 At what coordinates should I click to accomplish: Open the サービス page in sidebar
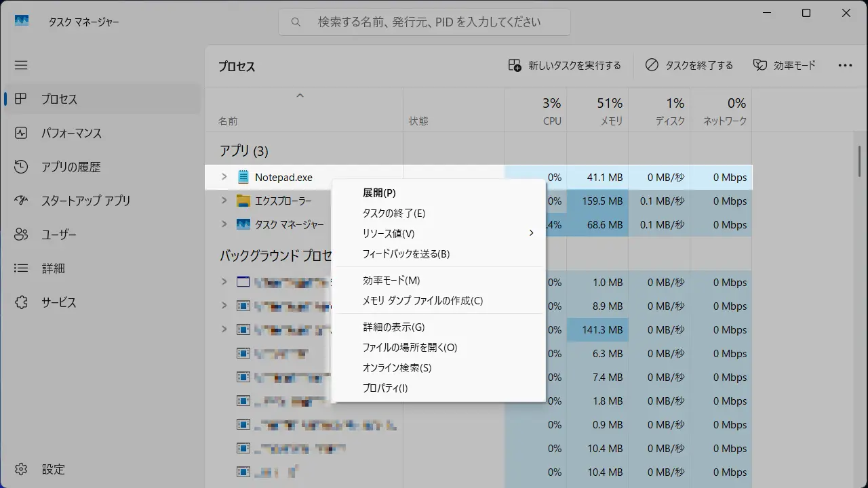pyautogui.click(x=59, y=302)
